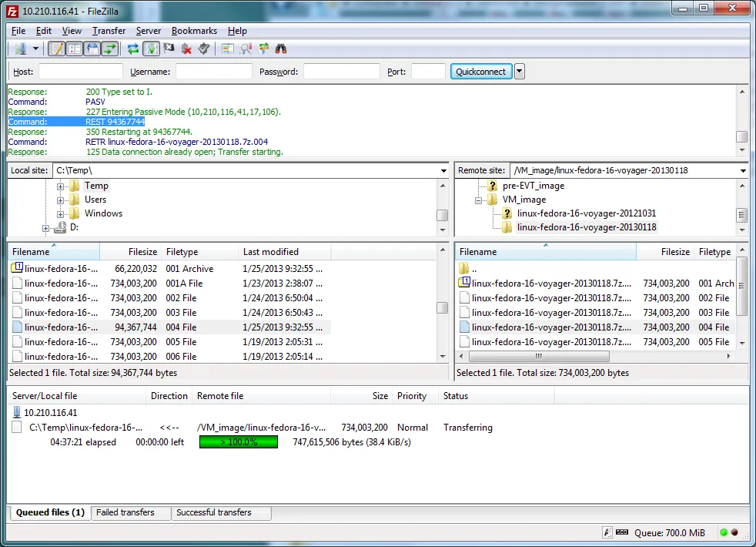Viewport: 756px width, 547px height.
Task: Sort remote list by Filetype column
Action: 714,252
